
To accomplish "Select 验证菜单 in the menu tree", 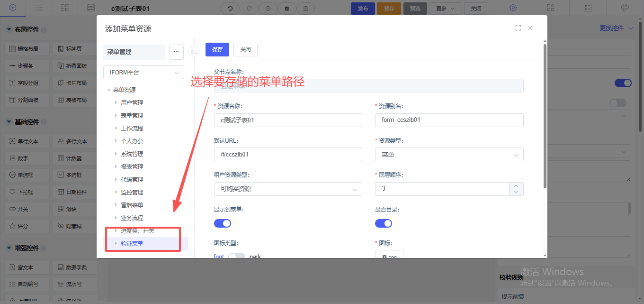I will (132, 244).
